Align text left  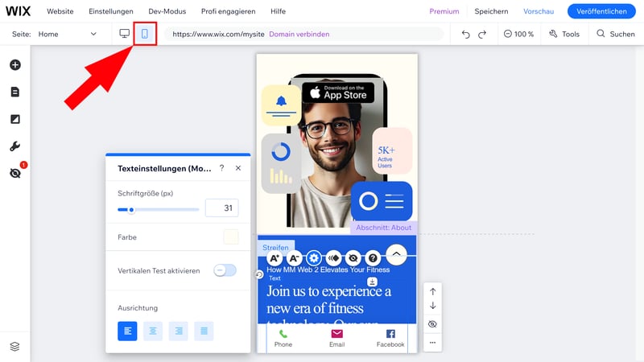tap(127, 331)
